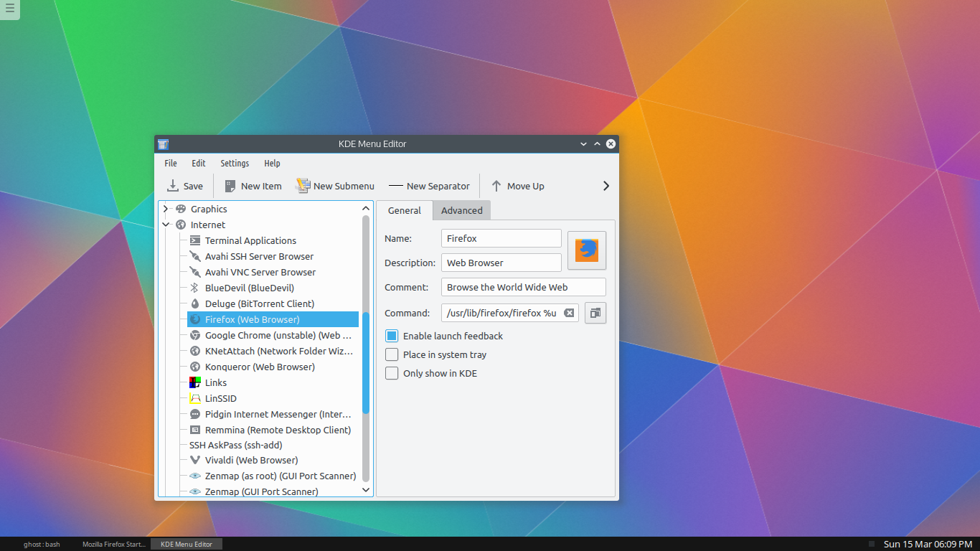Viewport: 980px width, 551px height.
Task: Click the New Item toolbar icon
Action: point(230,186)
